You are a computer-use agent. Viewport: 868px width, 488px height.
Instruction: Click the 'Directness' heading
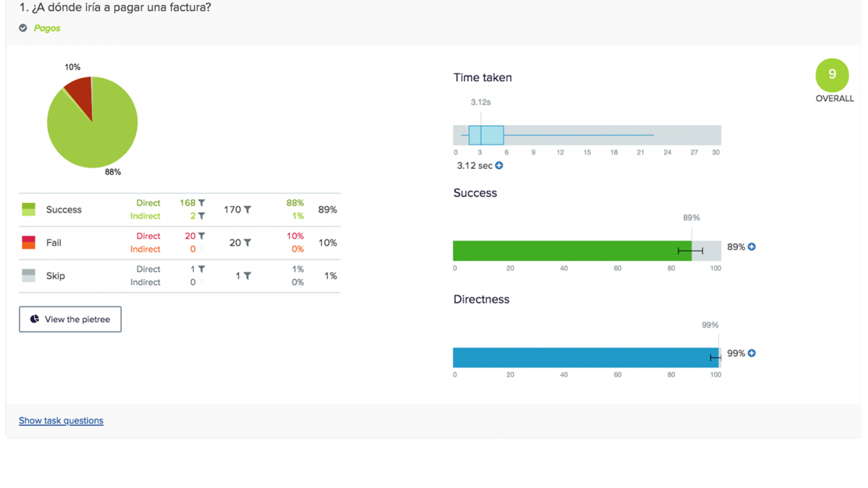pos(481,299)
